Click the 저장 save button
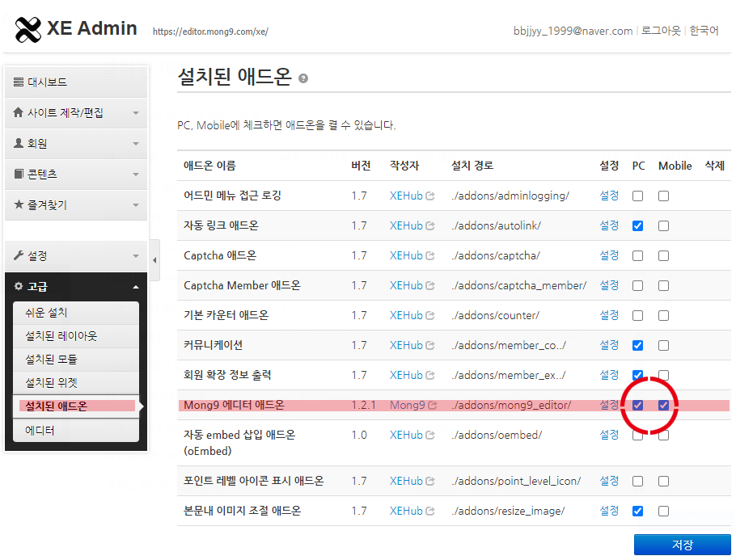 [x=682, y=545]
